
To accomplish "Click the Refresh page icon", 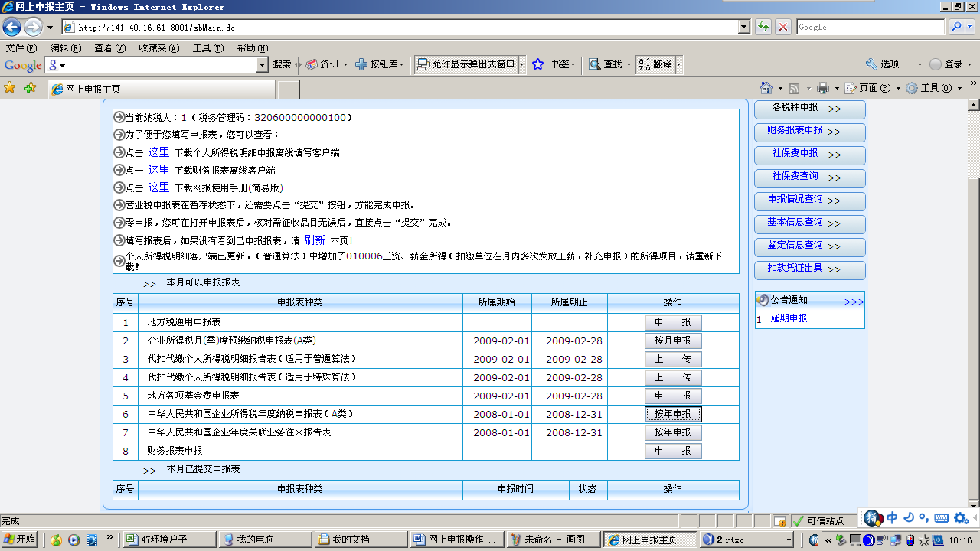I will coord(763,28).
